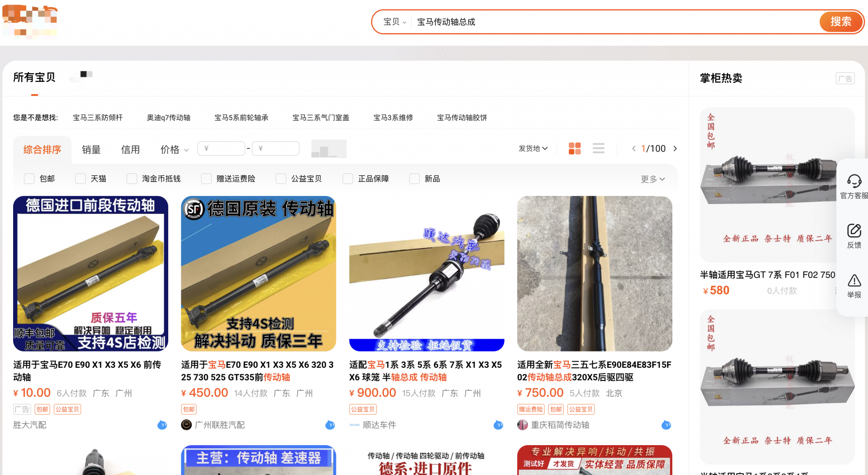This screenshot has height=475, width=868.
Task: Open the 德国原装传动轴 product thumbnail
Action: (258, 273)
